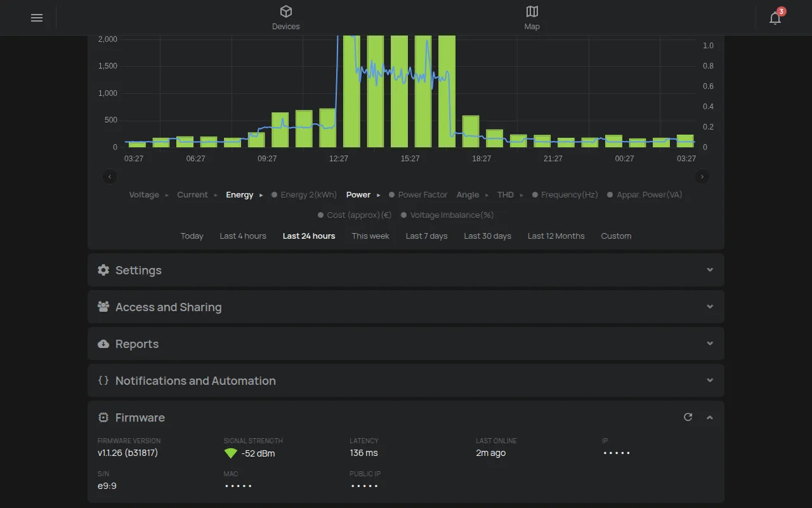
Task: Open the hamburger menu
Action: point(37,18)
